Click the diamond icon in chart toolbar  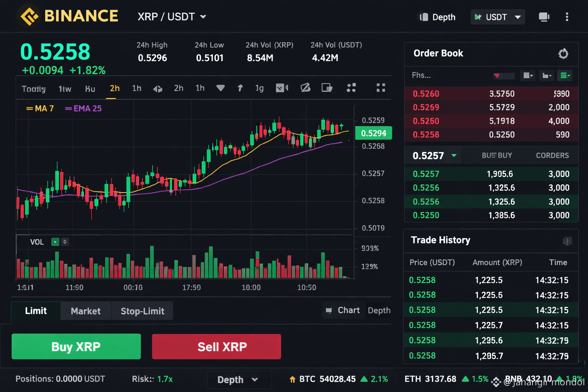click(220, 88)
